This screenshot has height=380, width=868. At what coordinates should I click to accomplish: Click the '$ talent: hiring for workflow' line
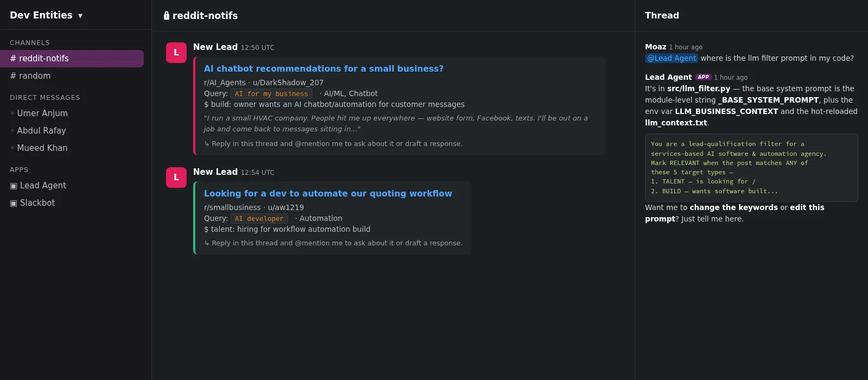tap(287, 229)
